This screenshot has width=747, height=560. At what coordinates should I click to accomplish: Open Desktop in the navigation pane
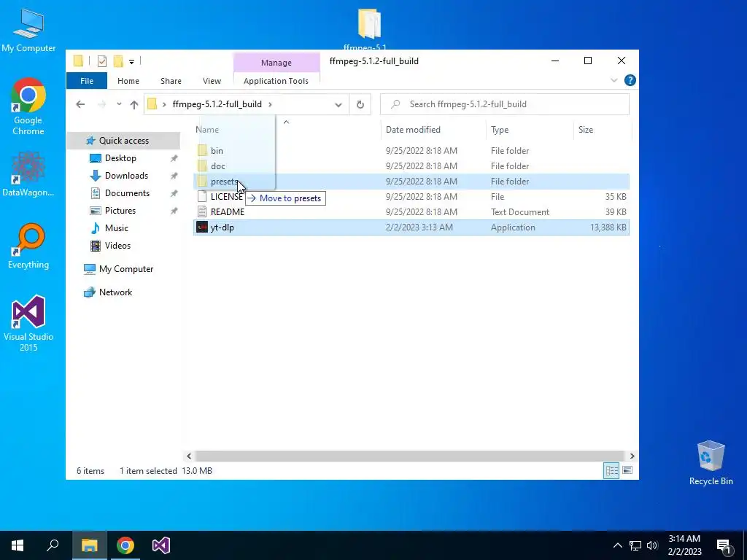120,158
